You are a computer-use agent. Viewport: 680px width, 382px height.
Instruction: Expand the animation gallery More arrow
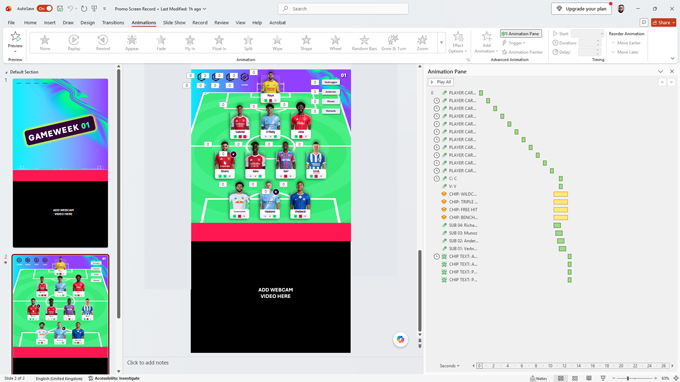[441, 43]
